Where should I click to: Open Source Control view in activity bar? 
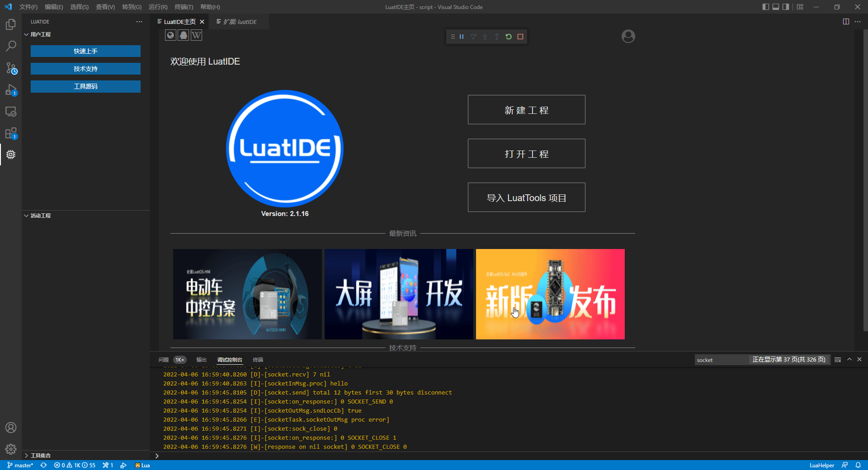pos(11,68)
